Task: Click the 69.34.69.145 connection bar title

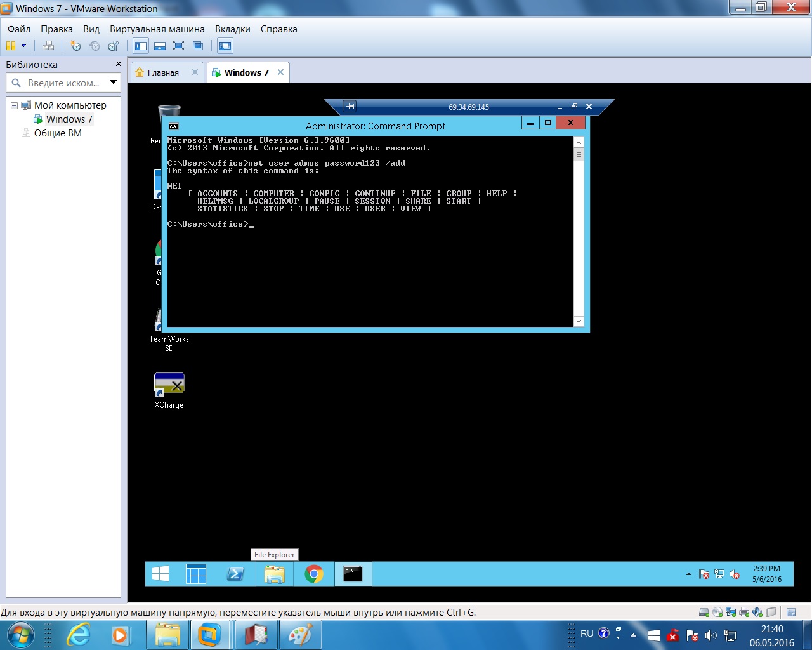Action: (469, 107)
